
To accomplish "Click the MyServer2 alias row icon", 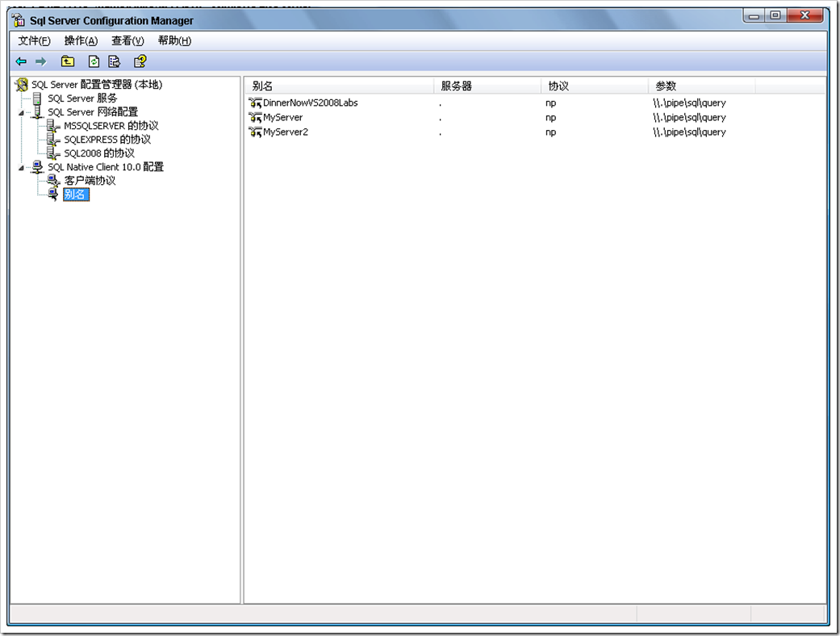I will pyautogui.click(x=255, y=132).
